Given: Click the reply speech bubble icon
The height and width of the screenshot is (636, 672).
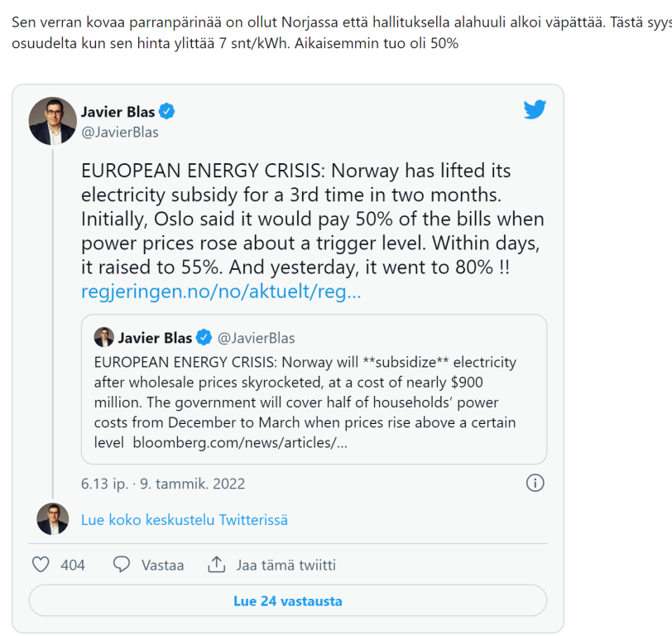Looking at the screenshot, I should 122,565.
